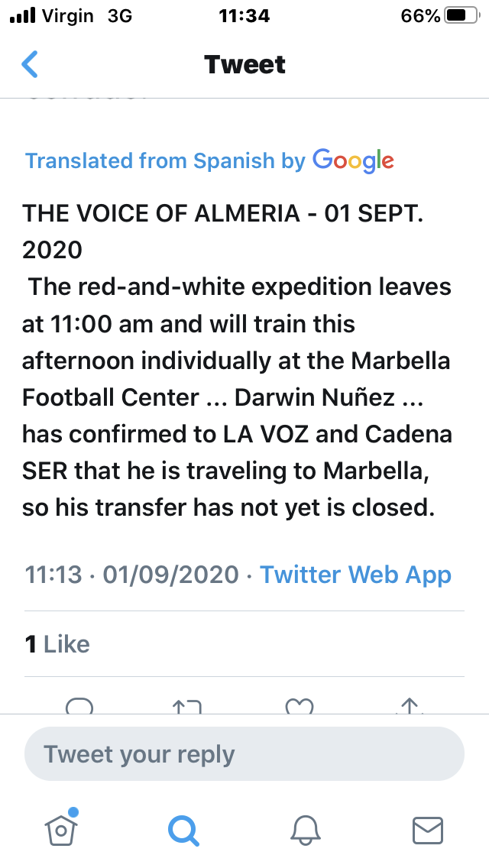Tap the share upload arrow icon
Viewport: 489px width, 868px height.
409,706
